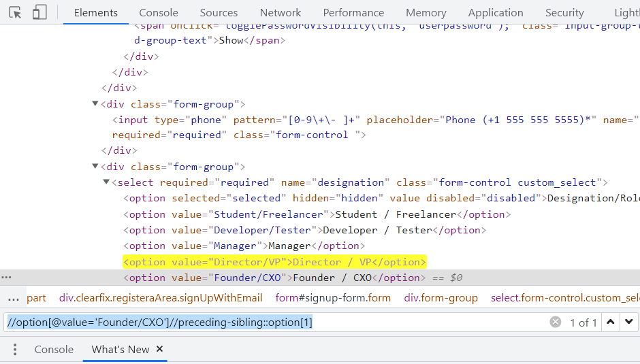
Task: Click the ellipsis beside the Founder/CXO row
Action: pos(7,278)
